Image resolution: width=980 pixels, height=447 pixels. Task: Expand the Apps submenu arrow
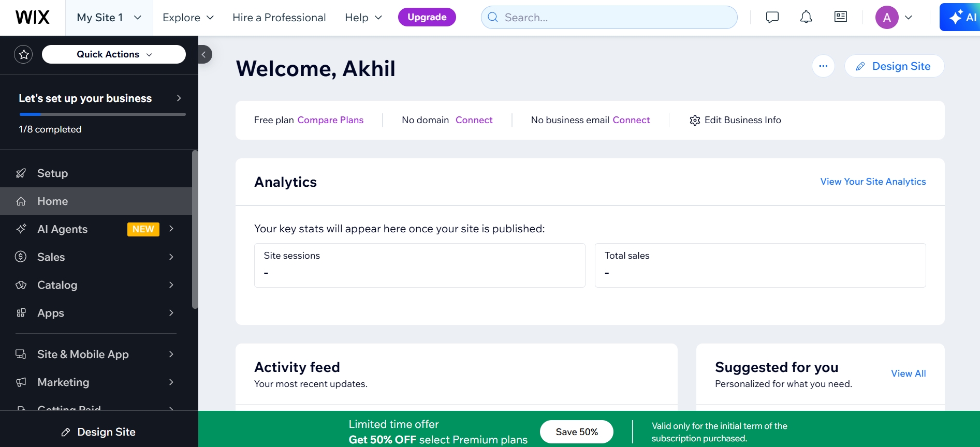(x=171, y=312)
